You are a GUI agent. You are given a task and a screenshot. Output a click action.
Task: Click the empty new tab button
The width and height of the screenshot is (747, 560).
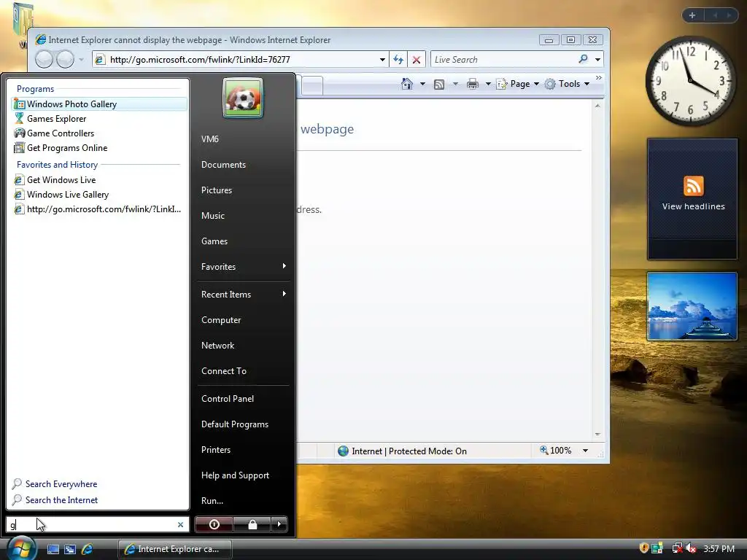[312, 85]
